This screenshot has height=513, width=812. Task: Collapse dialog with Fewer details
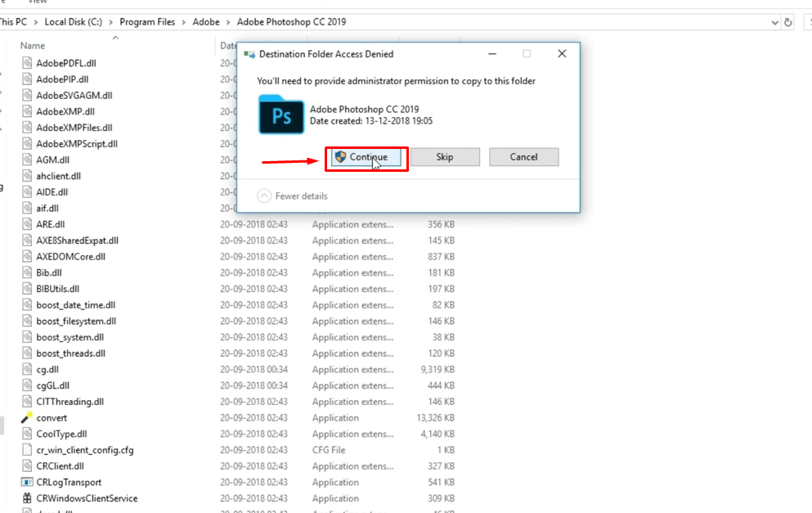[x=293, y=196]
